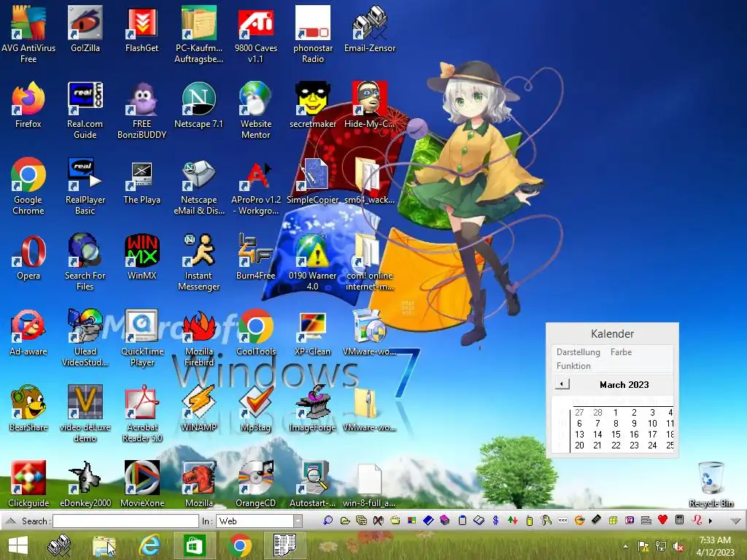Open Windows Store from the taskbar
This screenshot has width=747, height=560.
click(x=194, y=545)
